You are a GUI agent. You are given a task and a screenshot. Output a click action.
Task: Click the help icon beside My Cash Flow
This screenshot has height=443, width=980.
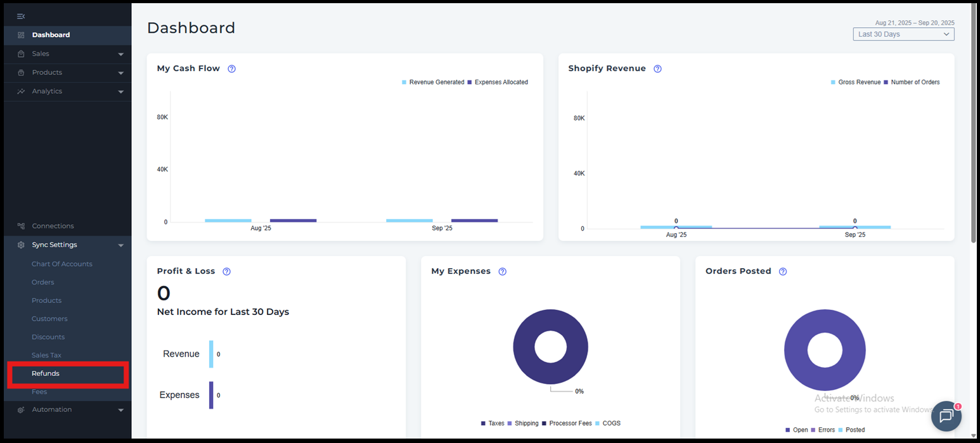(231, 69)
